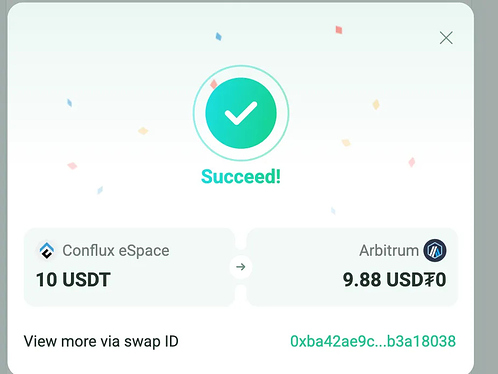This screenshot has height=374, width=498.
Task: Select the 'Conflux eSpace' source chain label
Action: (116, 251)
